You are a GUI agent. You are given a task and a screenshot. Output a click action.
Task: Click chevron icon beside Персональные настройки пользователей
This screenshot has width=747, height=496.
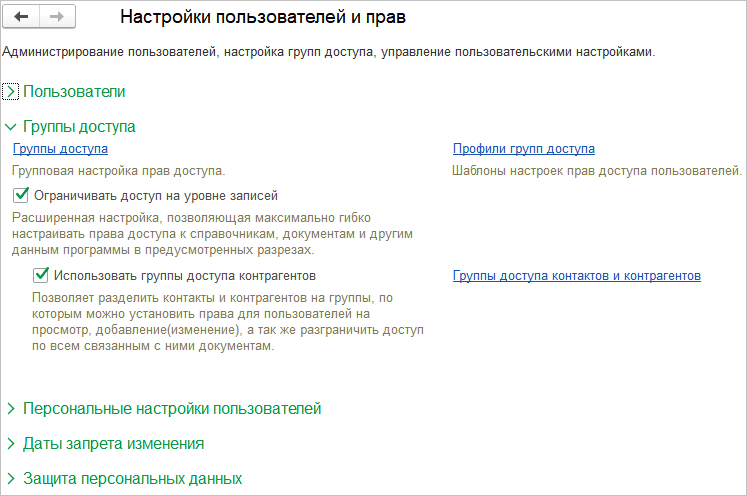(11, 409)
